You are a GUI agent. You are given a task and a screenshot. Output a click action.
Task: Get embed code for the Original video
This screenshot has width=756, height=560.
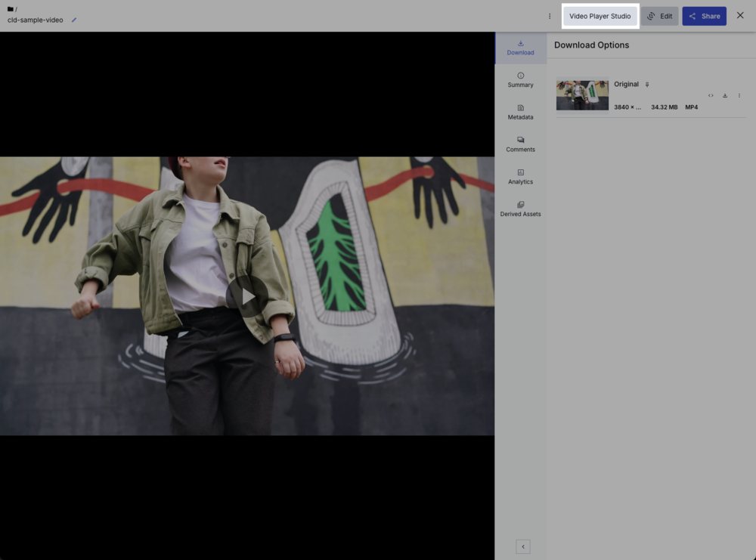[x=710, y=95]
